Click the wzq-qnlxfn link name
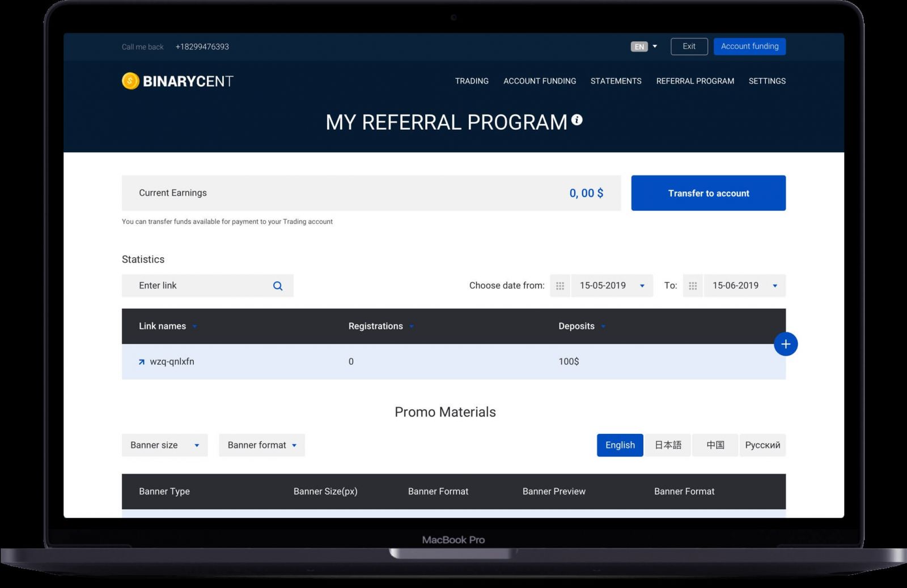The height and width of the screenshot is (588, 907). tap(172, 362)
